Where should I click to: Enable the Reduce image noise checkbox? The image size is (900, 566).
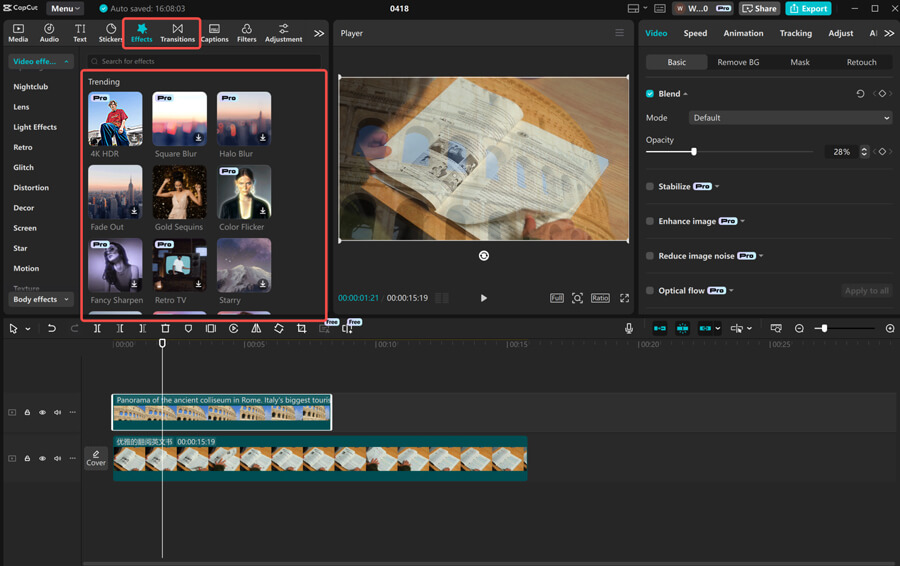click(x=650, y=255)
